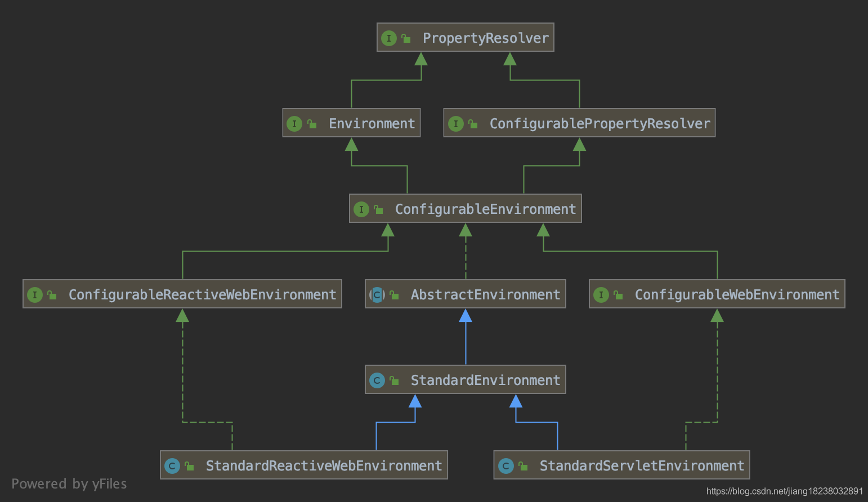The image size is (868, 502).
Task: Click the public lock icon on AbstractEnvironment
Action: click(x=394, y=295)
